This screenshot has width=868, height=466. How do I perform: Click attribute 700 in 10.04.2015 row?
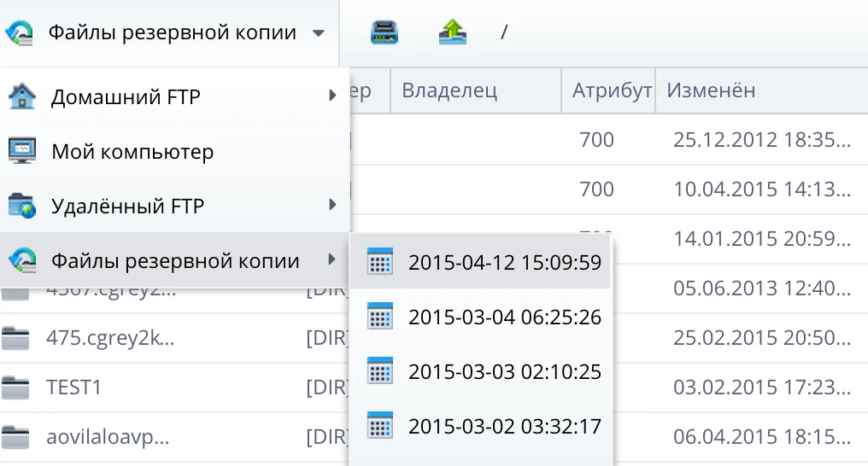tap(596, 189)
